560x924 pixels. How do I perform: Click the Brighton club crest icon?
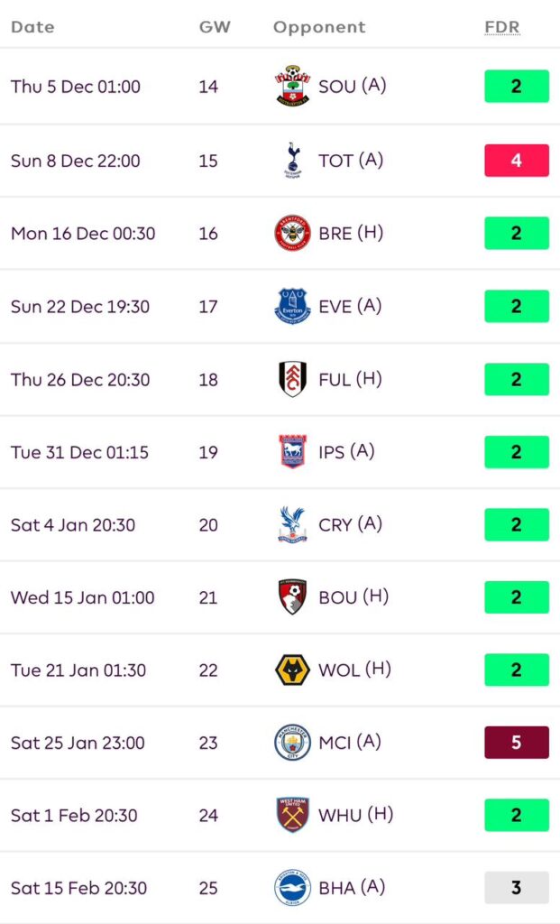tap(292, 888)
